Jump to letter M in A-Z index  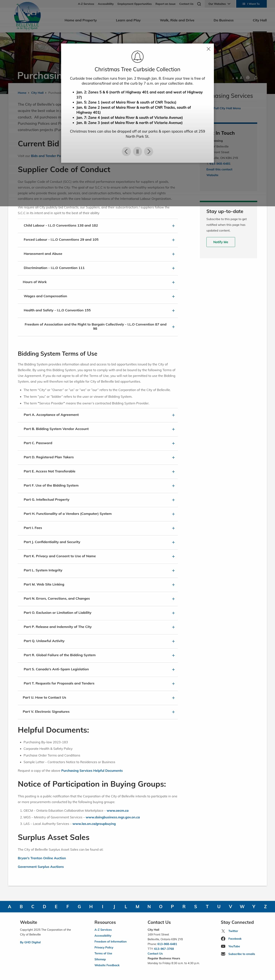tap(137, 907)
